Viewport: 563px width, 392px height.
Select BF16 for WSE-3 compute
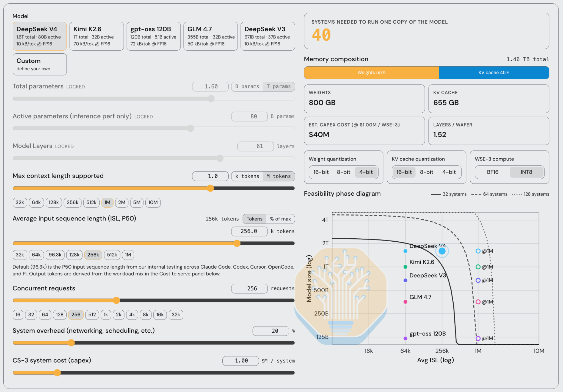click(492, 172)
